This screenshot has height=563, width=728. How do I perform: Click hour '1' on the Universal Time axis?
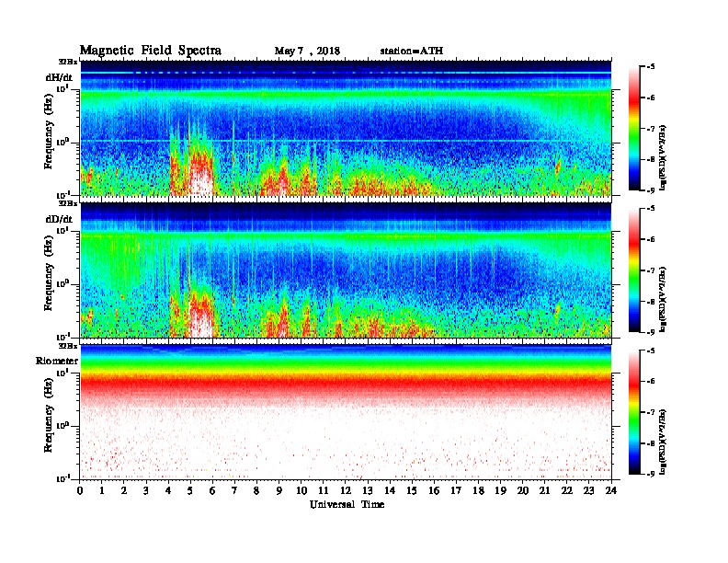(x=102, y=490)
